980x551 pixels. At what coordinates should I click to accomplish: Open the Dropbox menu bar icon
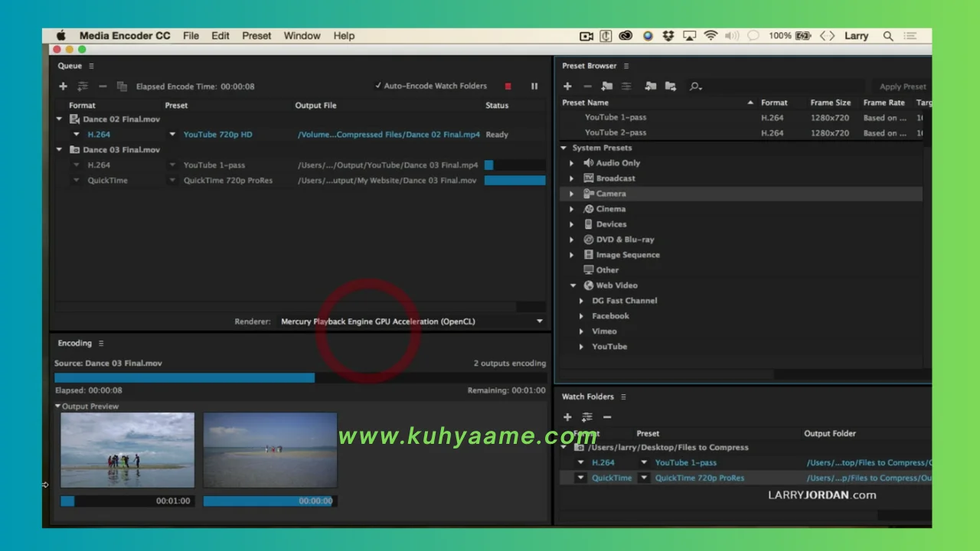pos(668,36)
